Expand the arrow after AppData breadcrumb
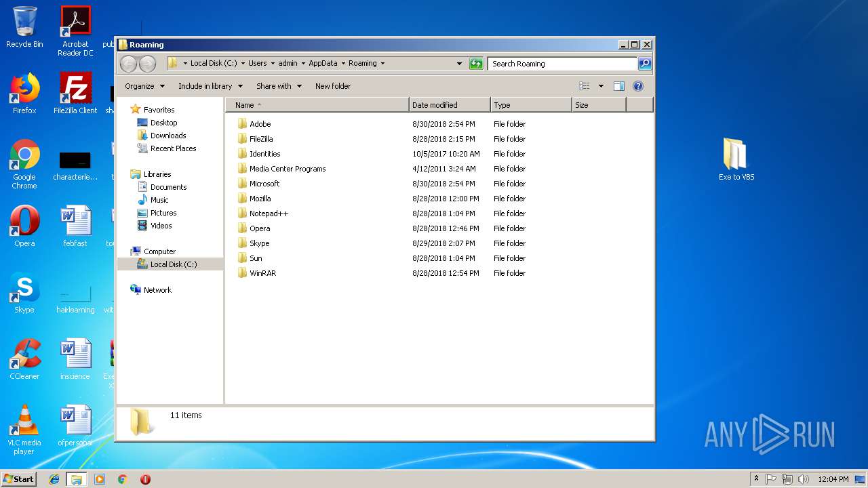Image resolution: width=868 pixels, height=488 pixels. click(x=343, y=64)
